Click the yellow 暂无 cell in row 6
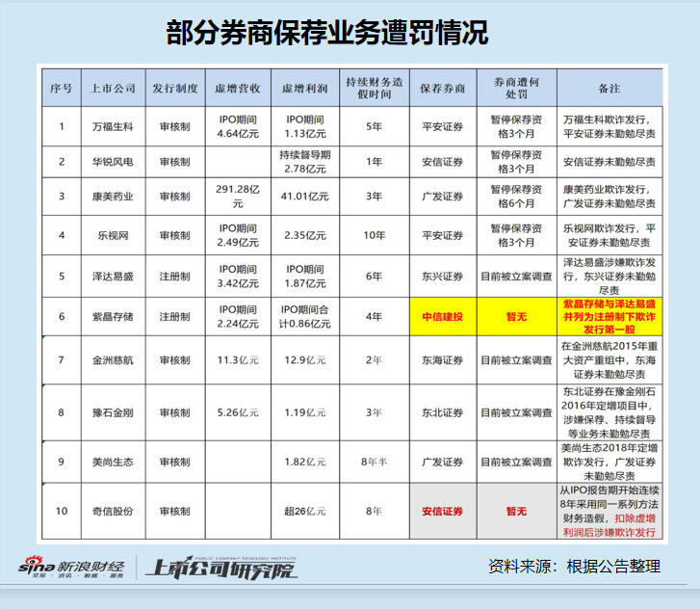The image size is (700, 609). pyautogui.click(x=516, y=316)
